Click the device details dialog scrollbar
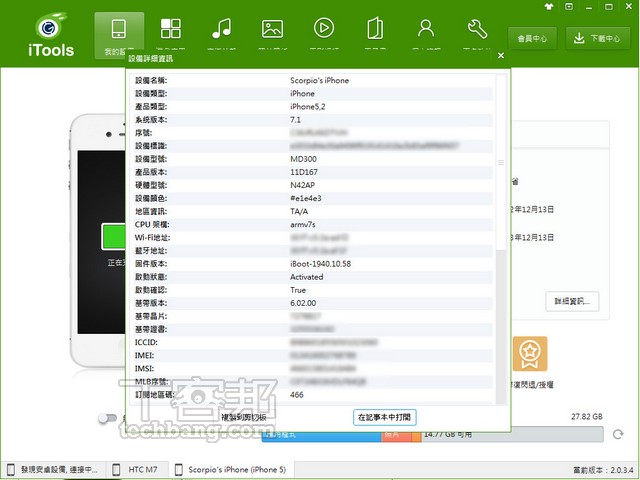 click(x=501, y=163)
